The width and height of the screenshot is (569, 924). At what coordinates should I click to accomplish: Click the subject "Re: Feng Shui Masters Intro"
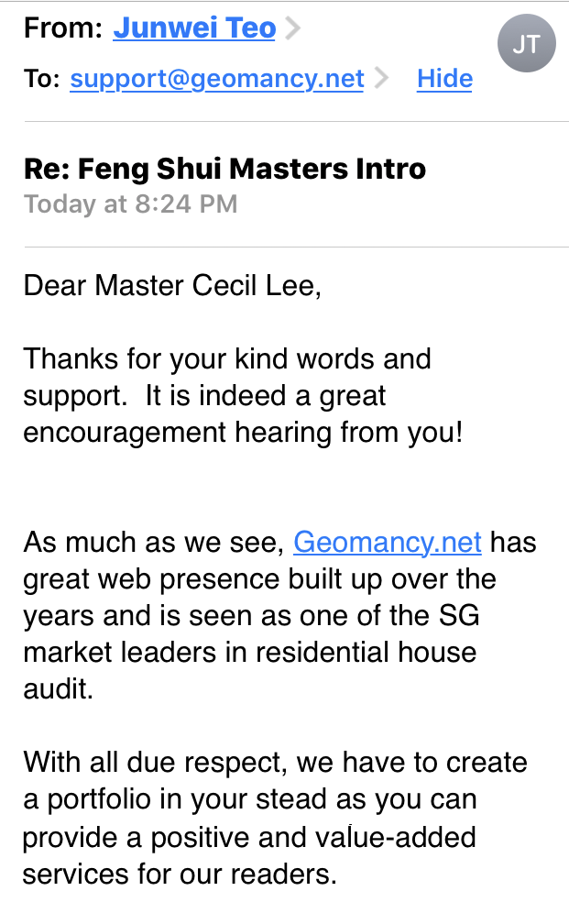224,169
